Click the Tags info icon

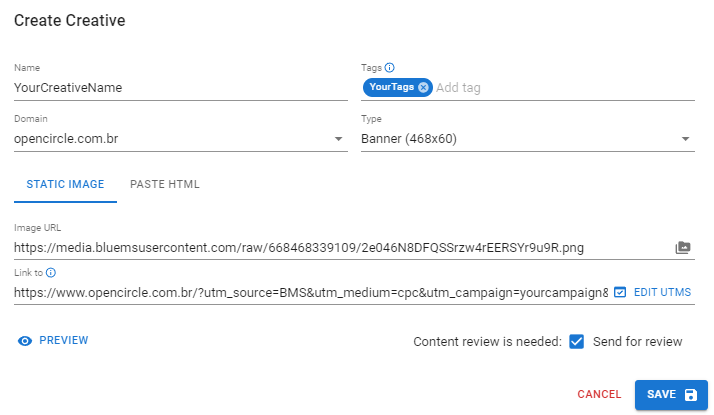point(390,68)
